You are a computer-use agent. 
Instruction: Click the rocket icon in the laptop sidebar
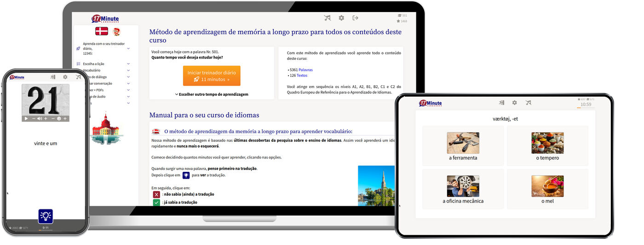[79, 48]
